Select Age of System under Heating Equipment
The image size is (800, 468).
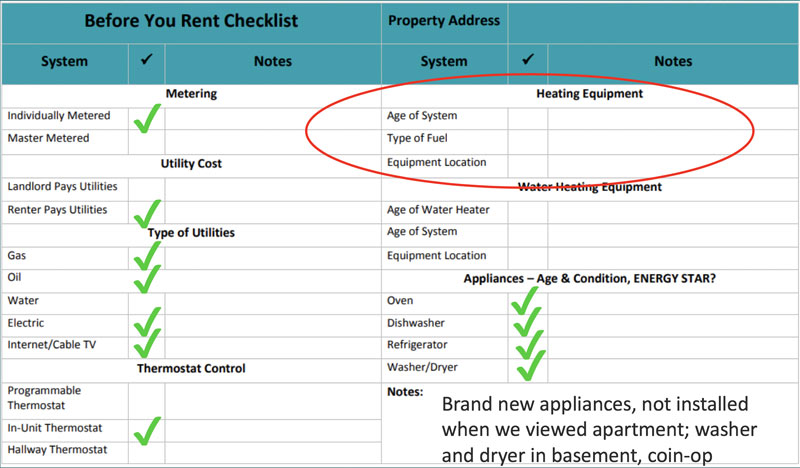pos(422,116)
